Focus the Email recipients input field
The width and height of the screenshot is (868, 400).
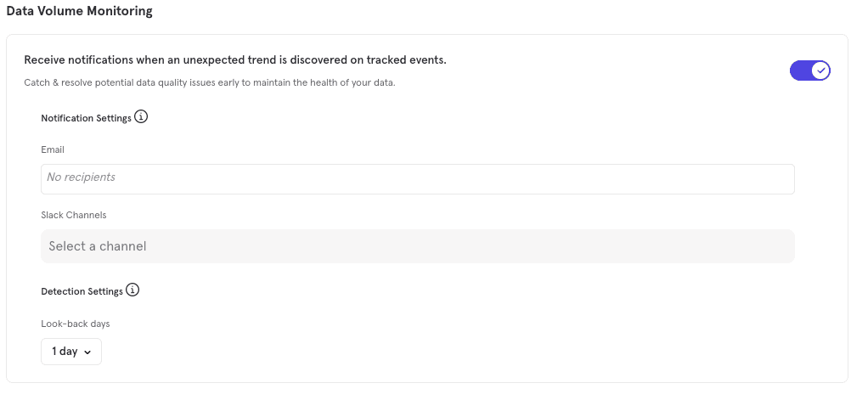[417, 178]
